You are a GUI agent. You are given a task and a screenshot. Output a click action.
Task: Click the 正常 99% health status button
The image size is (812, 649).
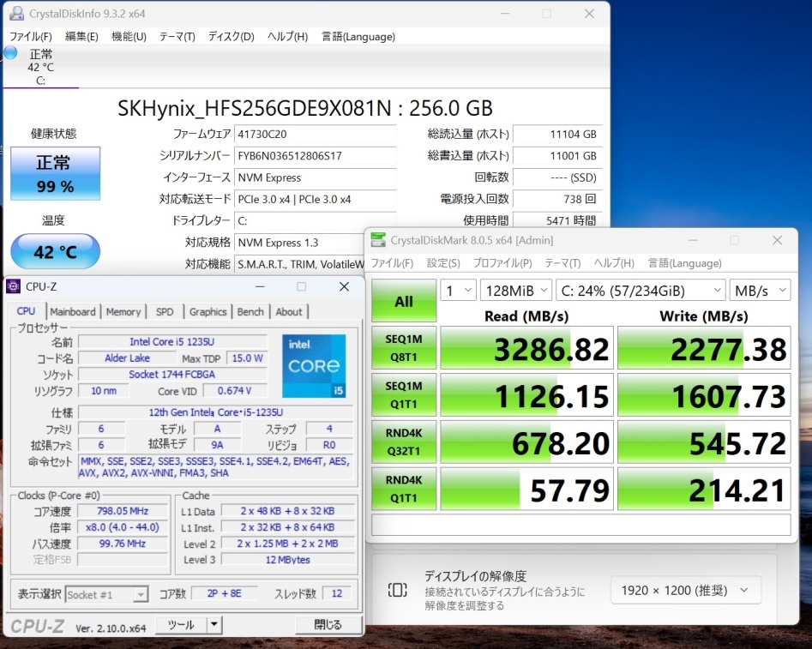pos(55,173)
